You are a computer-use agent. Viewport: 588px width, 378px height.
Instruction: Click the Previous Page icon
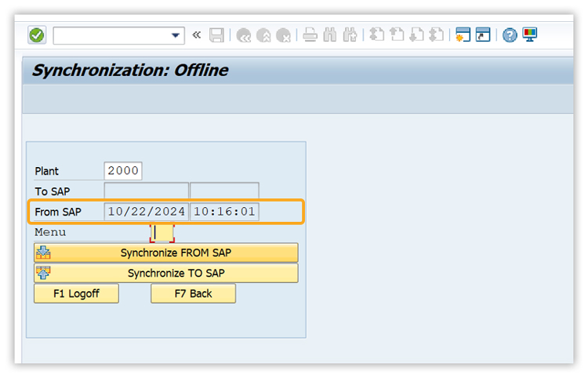point(397,35)
